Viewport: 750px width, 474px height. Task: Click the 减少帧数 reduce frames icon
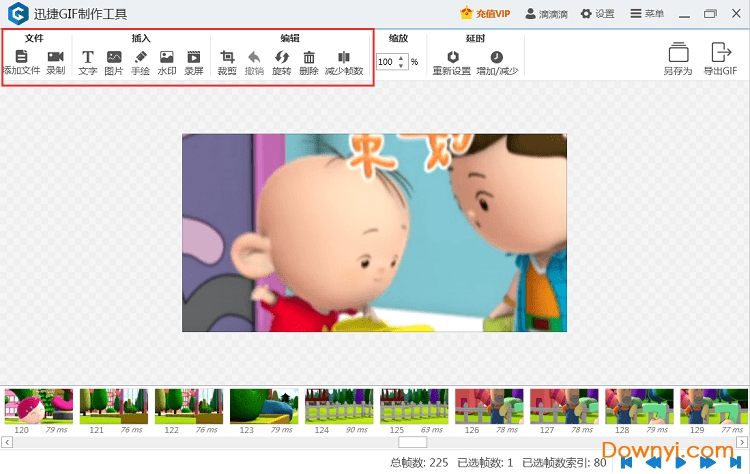click(x=344, y=58)
